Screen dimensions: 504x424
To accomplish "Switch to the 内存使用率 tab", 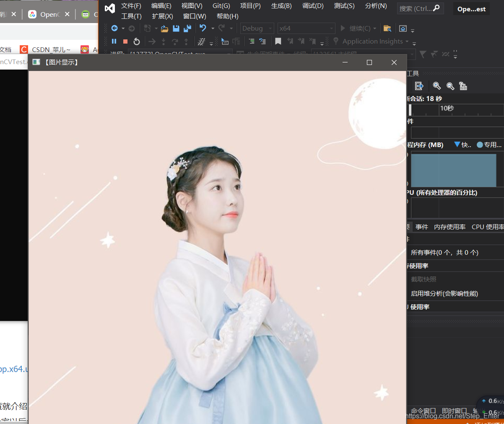I will [449, 226].
